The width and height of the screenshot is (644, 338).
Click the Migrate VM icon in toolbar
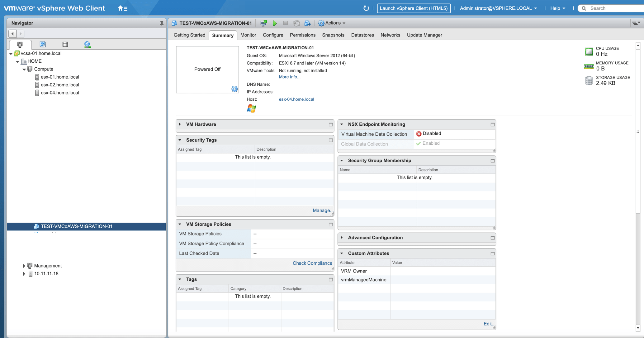point(307,23)
